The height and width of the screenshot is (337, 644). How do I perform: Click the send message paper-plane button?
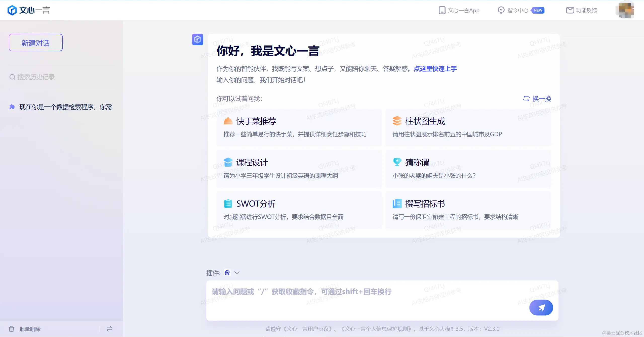click(541, 307)
